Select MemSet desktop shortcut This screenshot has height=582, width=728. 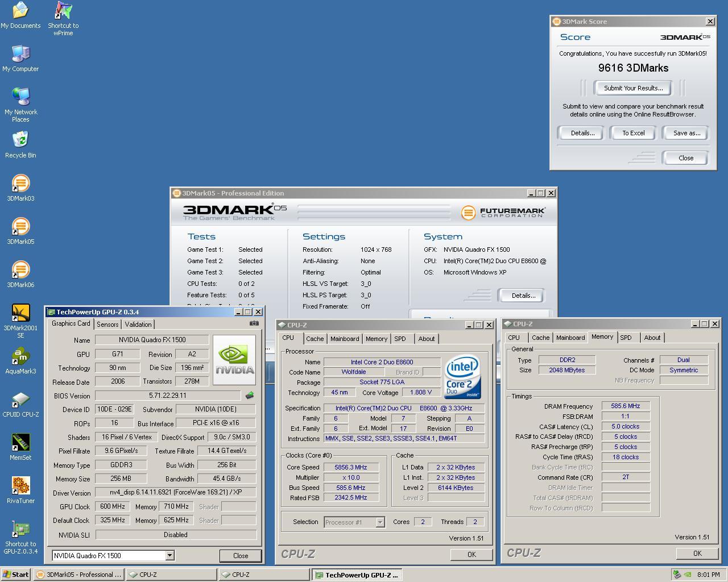[20, 447]
